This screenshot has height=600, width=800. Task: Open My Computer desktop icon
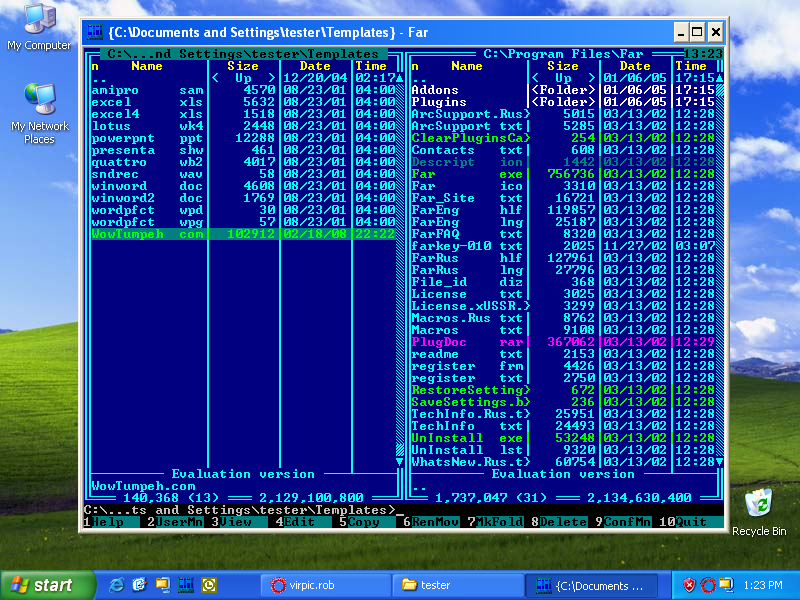click(x=39, y=27)
